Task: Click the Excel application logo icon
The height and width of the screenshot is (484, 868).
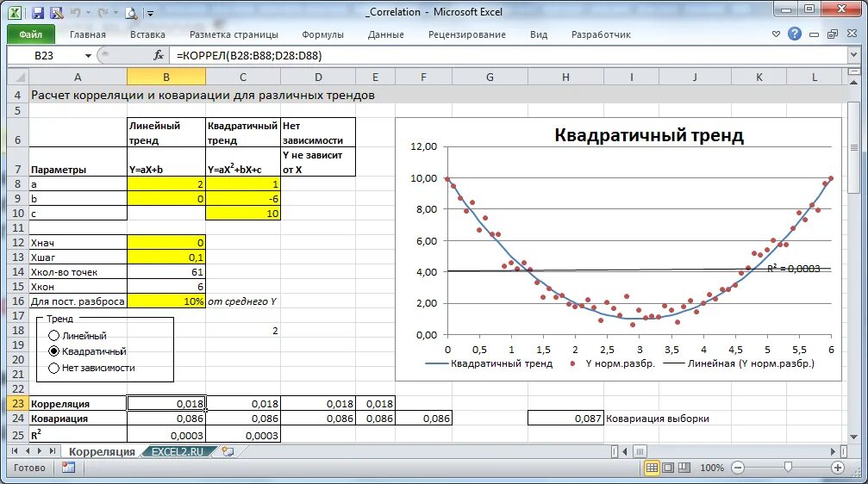Action: [15, 12]
